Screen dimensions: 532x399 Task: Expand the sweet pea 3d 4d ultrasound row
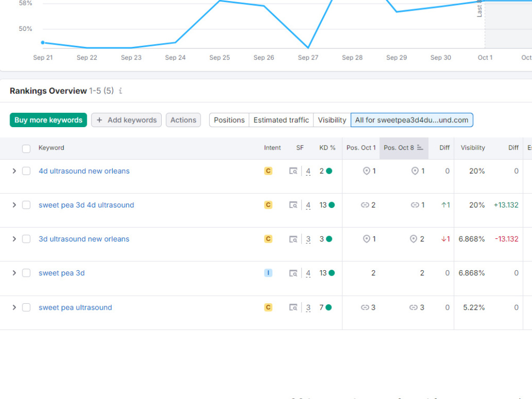(14, 205)
